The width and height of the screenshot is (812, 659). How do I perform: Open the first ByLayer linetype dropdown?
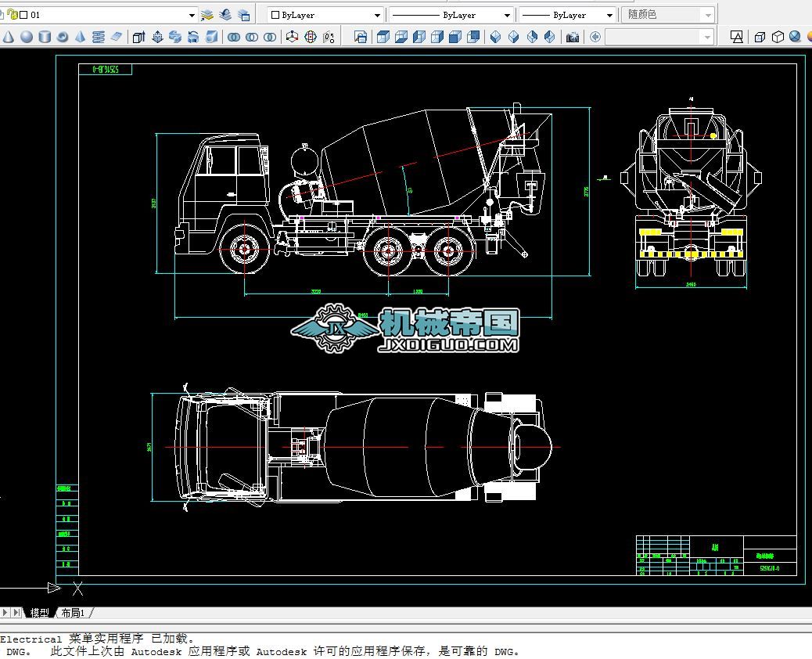[x=507, y=15]
